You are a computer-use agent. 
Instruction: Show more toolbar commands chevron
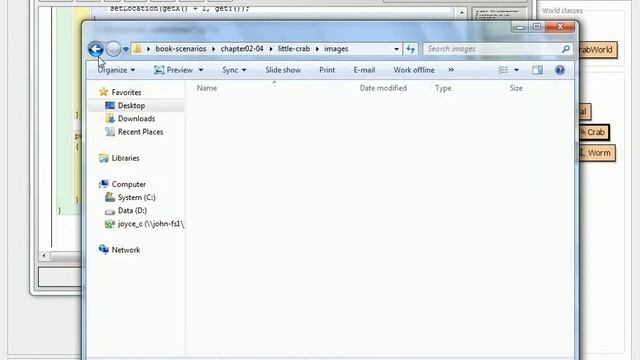pos(451,70)
